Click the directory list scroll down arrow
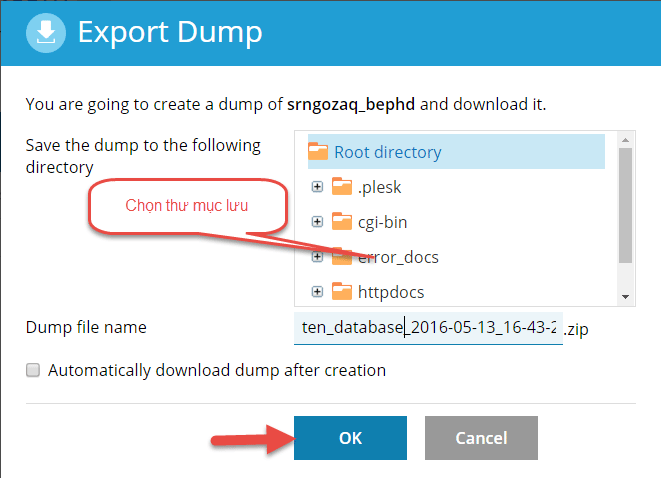 coord(625,297)
